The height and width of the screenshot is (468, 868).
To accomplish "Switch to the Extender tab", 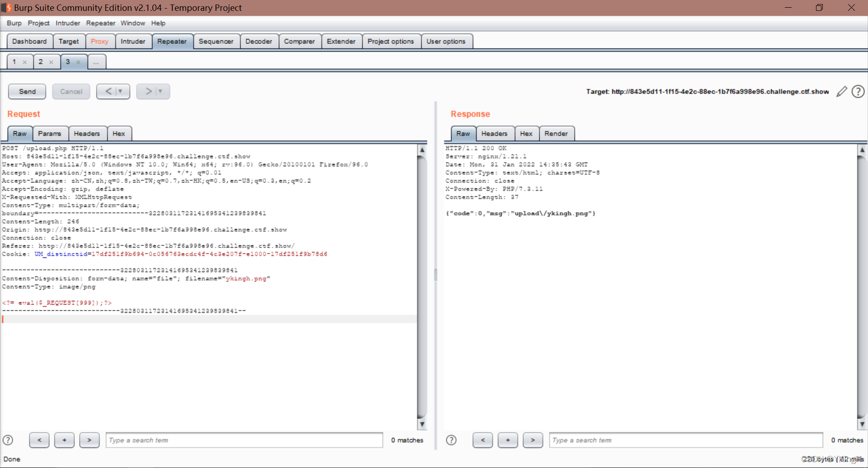I will click(x=341, y=41).
